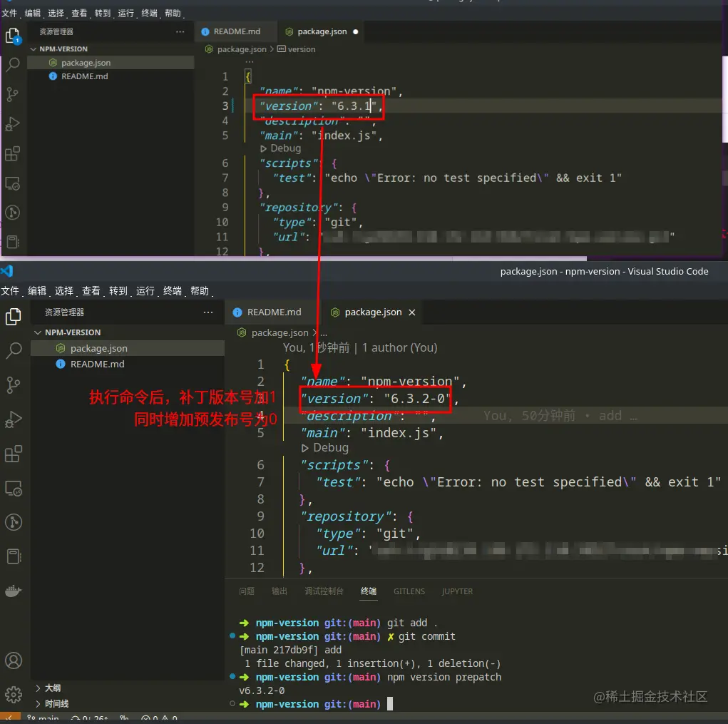Open Search icon in lower window activity bar
This screenshot has width=728, height=724.
(x=14, y=351)
